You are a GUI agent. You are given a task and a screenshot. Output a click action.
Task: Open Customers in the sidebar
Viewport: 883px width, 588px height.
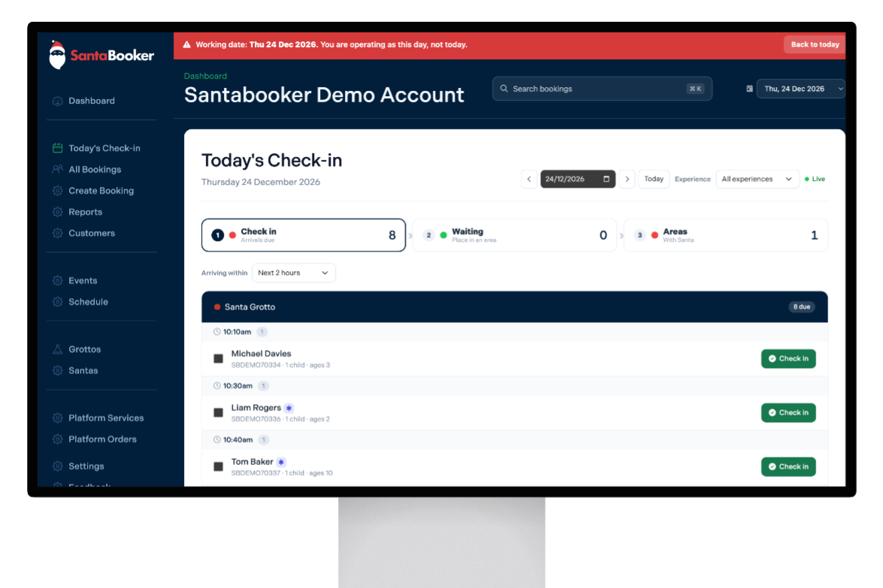[91, 233]
